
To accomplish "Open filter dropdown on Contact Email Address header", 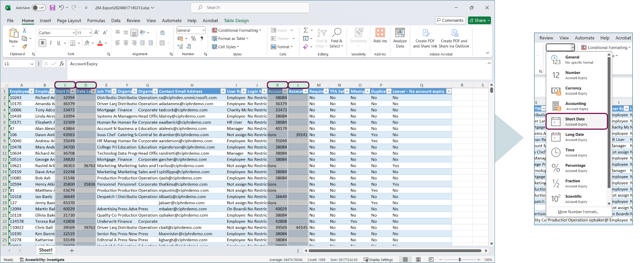I will tap(223, 91).
